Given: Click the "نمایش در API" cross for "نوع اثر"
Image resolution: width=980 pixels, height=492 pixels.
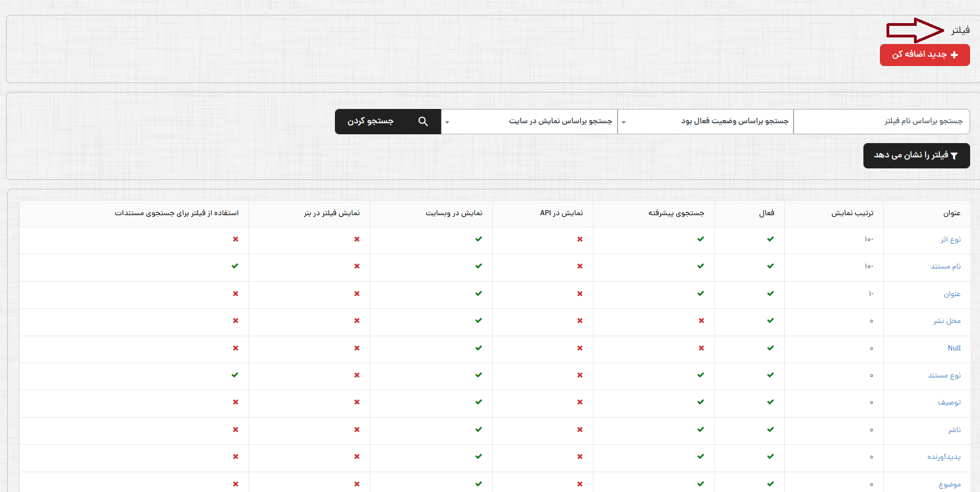Looking at the screenshot, I should pyautogui.click(x=580, y=239).
